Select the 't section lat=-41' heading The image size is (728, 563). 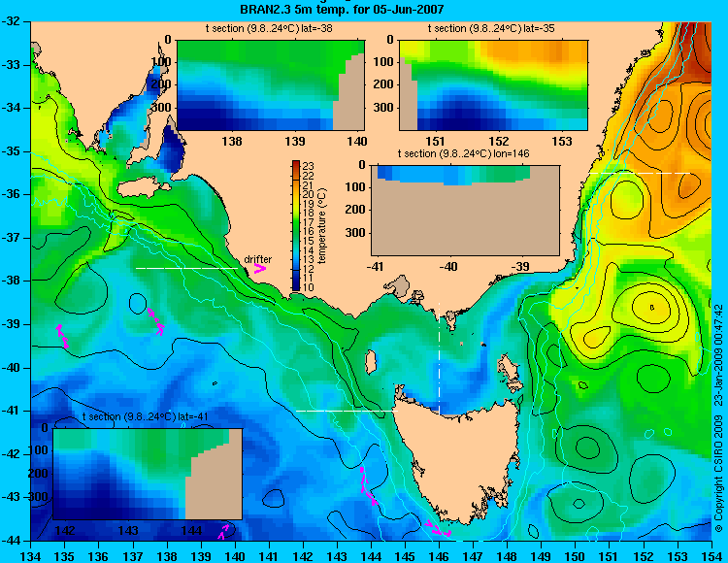(x=146, y=416)
